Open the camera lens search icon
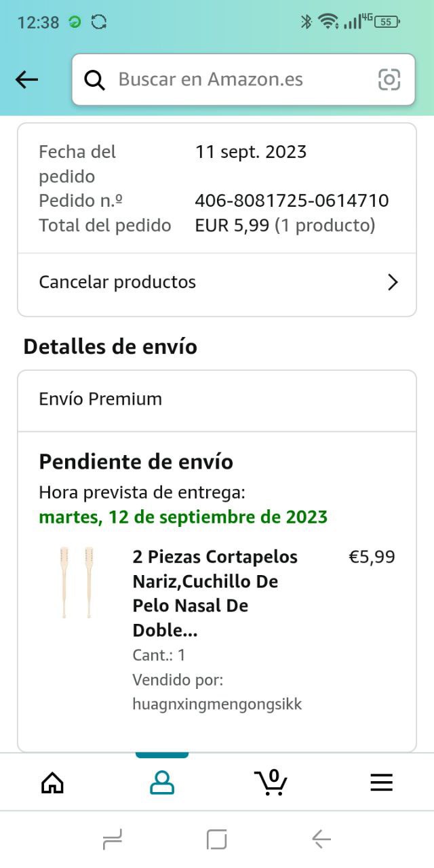Image resolution: width=434 pixels, height=868 pixels. 389,80
